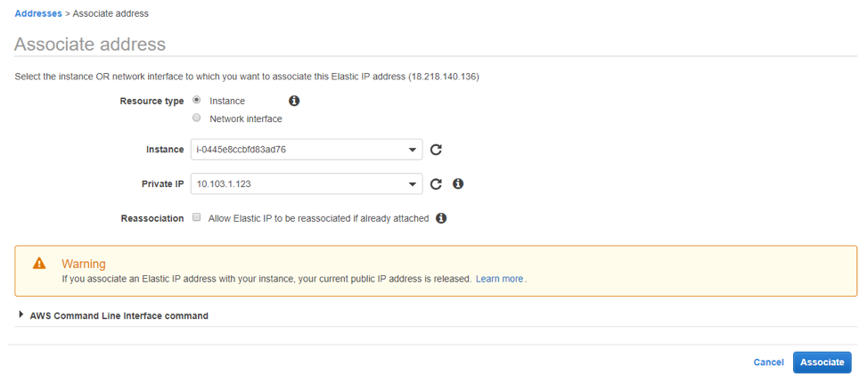Click the Associate address page heading
This screenshot has height=391, width=868.
pyautogui.click(x=90, y=44)
